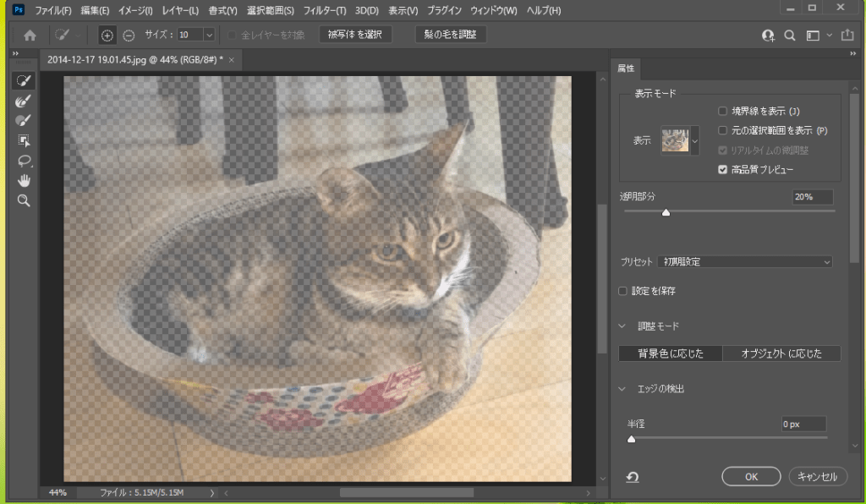Open the プリセット dropdown

pos(746,262)
